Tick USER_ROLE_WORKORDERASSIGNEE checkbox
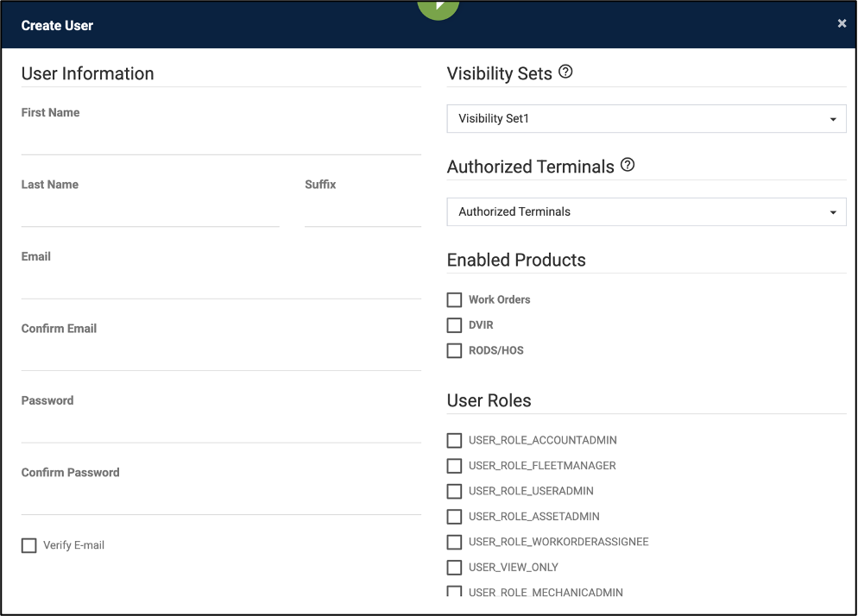 point(454,542)
